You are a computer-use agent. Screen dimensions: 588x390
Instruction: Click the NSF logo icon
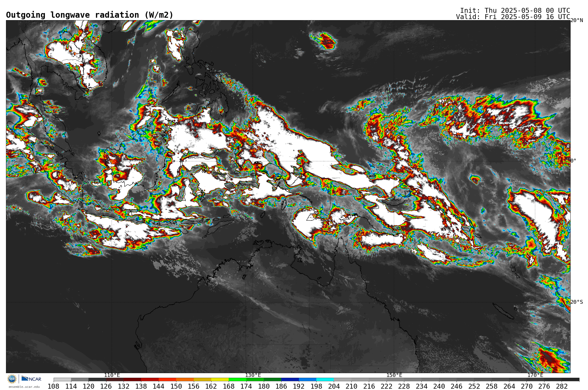pyautogui.click(x=12, y=379)
